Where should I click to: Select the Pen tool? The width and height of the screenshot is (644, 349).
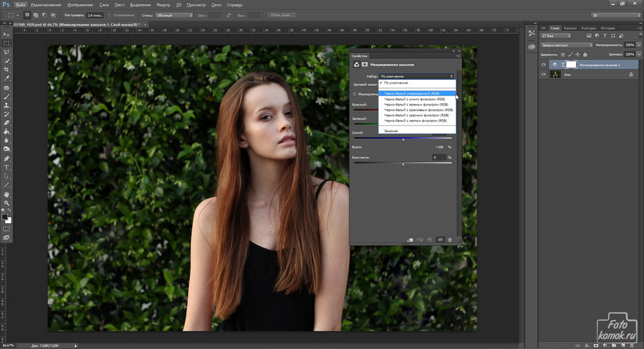6,158
